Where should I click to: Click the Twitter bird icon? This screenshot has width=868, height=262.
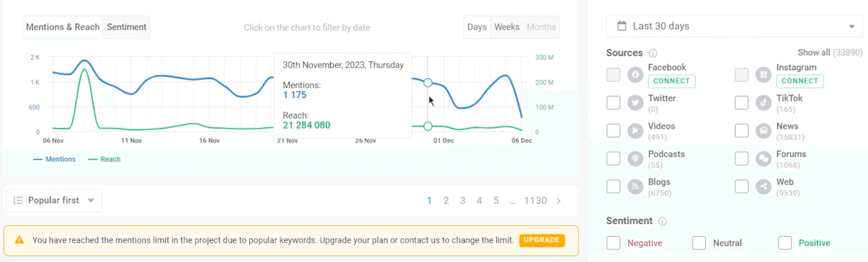[635, 103]
